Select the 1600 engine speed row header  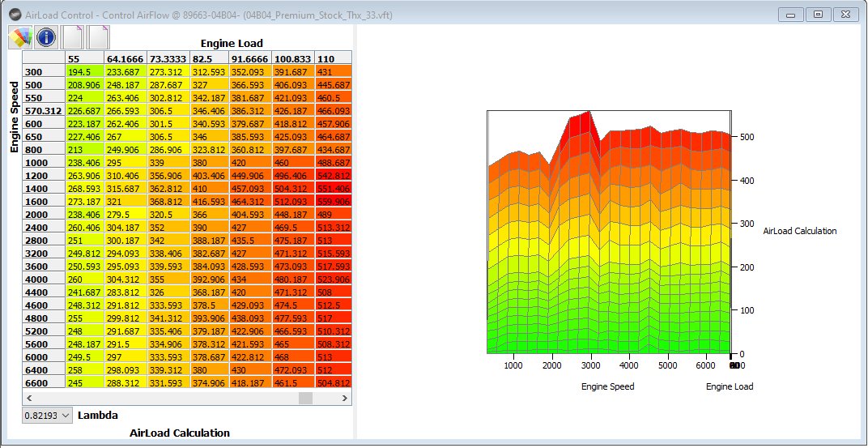pos(44,202)
